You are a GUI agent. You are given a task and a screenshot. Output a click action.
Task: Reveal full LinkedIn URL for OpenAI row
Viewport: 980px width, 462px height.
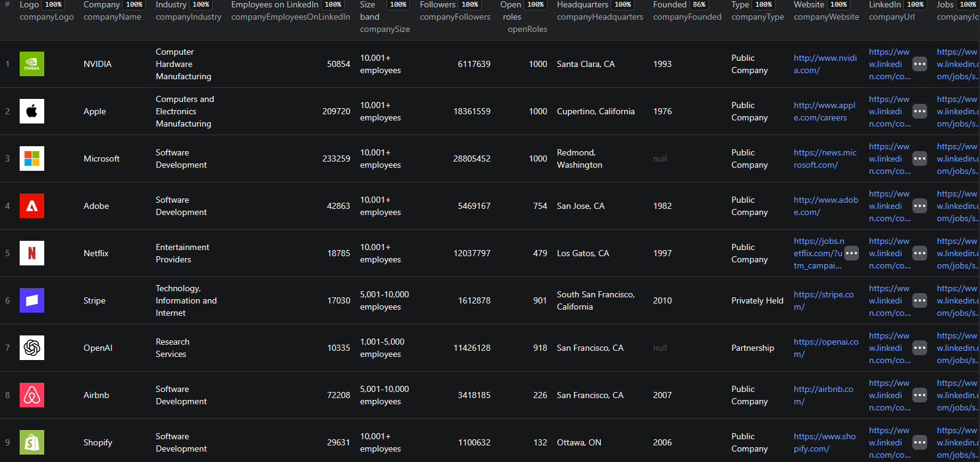(x=920, y=348)
